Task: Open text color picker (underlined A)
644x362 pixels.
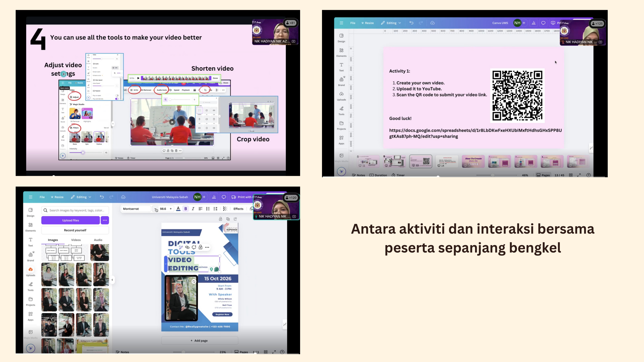Action: pos(178,209)
